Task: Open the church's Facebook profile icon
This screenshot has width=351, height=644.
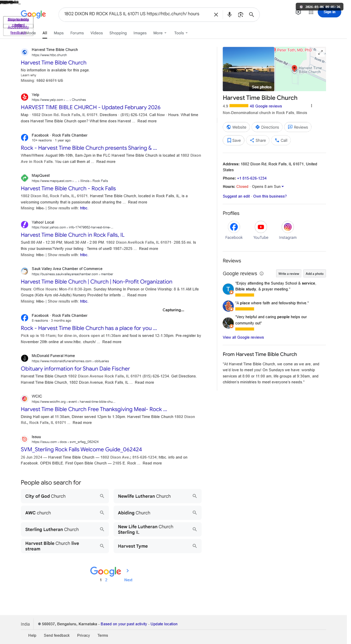Action: (x=234, y=227)
